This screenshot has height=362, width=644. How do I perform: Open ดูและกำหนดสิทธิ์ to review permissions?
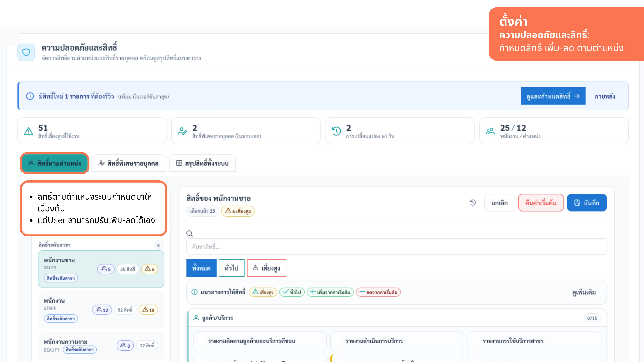point(553,96)
